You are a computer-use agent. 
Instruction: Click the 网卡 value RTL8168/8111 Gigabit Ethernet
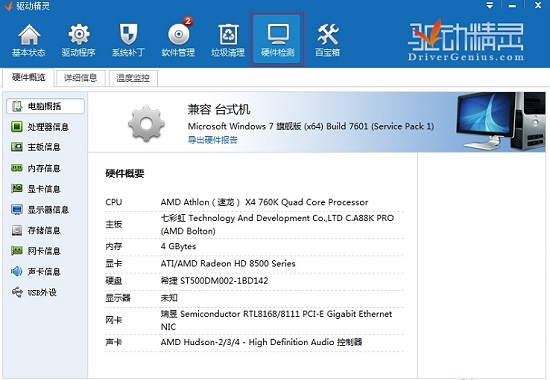click(x=276, y=320)
